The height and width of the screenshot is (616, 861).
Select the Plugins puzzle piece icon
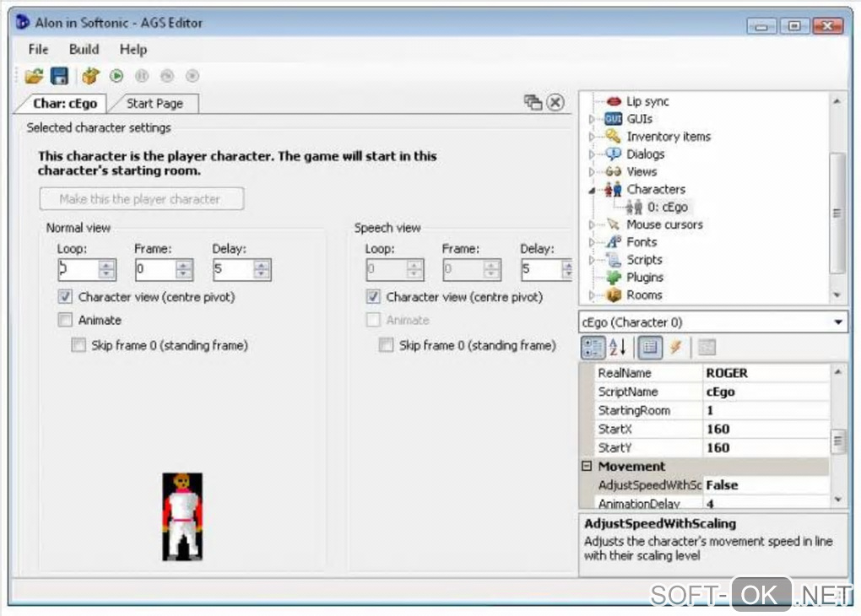click(614, 278)
